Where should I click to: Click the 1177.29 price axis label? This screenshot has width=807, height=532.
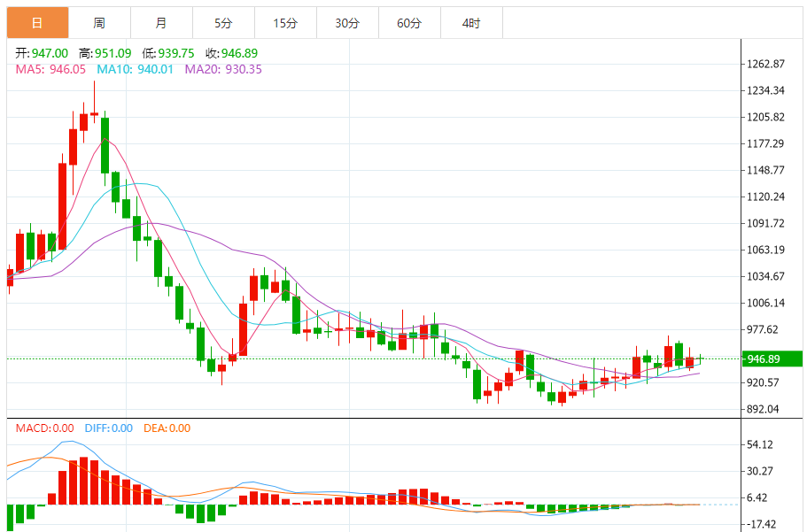(766, 143)
